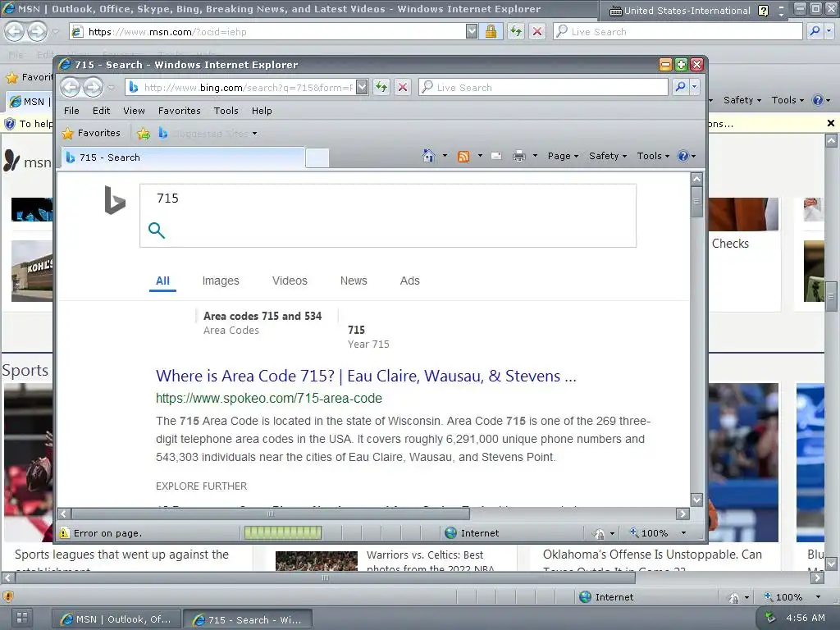Open zoom level dropdown in Bing status bar

tap(683, 533)
